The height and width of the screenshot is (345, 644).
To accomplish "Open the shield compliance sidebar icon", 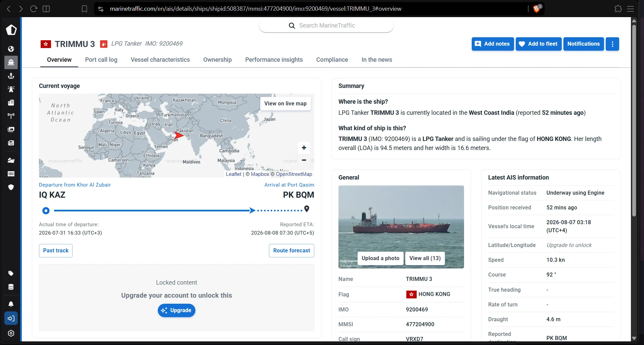I will click(11, 187).
